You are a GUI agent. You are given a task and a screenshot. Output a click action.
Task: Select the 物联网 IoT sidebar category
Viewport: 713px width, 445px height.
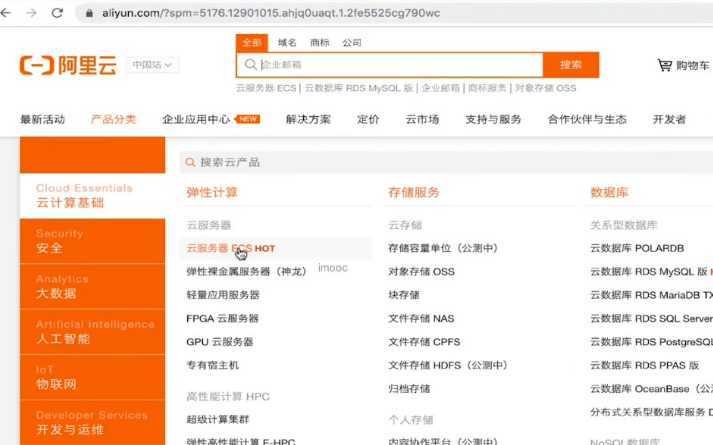(x=92, y=377)
